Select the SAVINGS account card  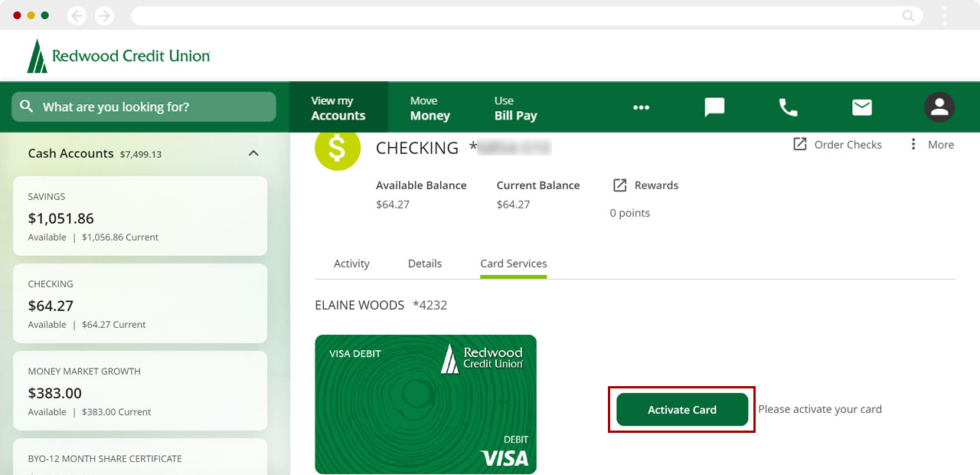point(140,216)
